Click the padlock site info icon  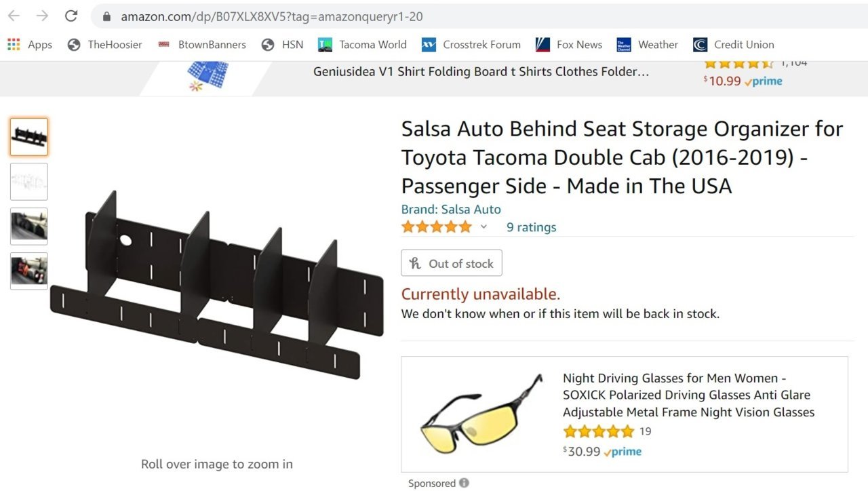point(106,16)
